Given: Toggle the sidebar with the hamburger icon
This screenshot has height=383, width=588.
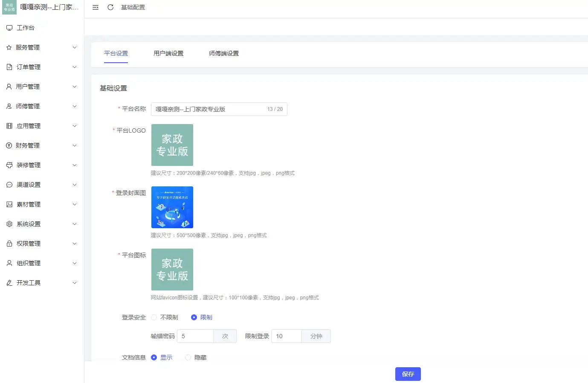Looking at the screenshot, I should (96, 7).
